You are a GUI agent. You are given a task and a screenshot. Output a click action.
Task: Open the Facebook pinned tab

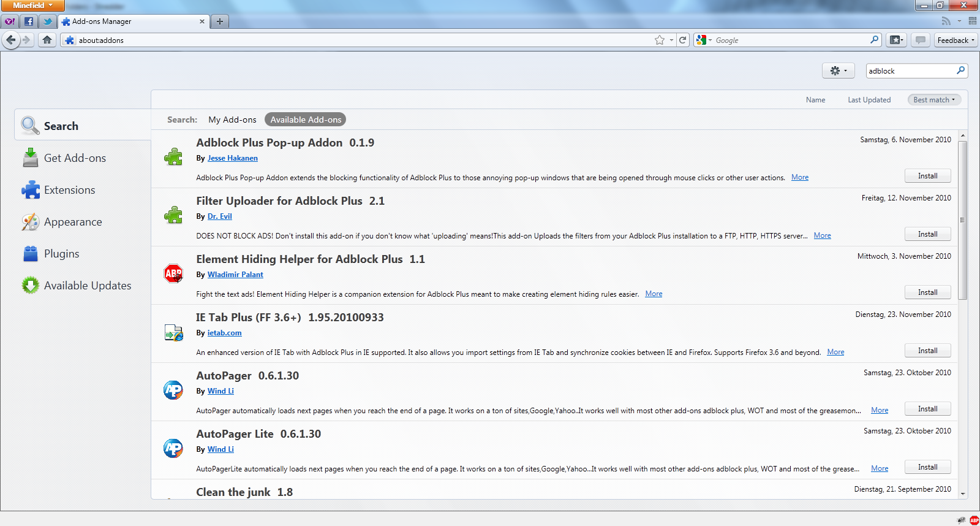(29, 21)
